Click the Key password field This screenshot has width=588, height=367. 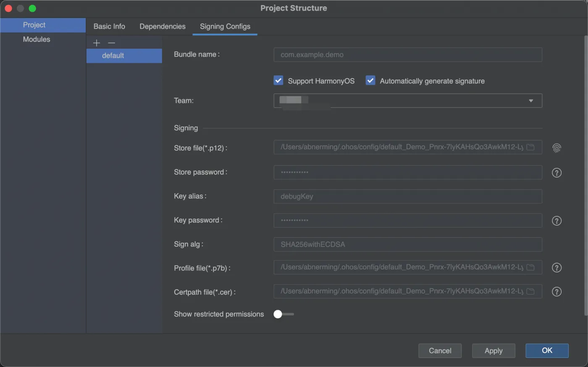tap(408, 220)
